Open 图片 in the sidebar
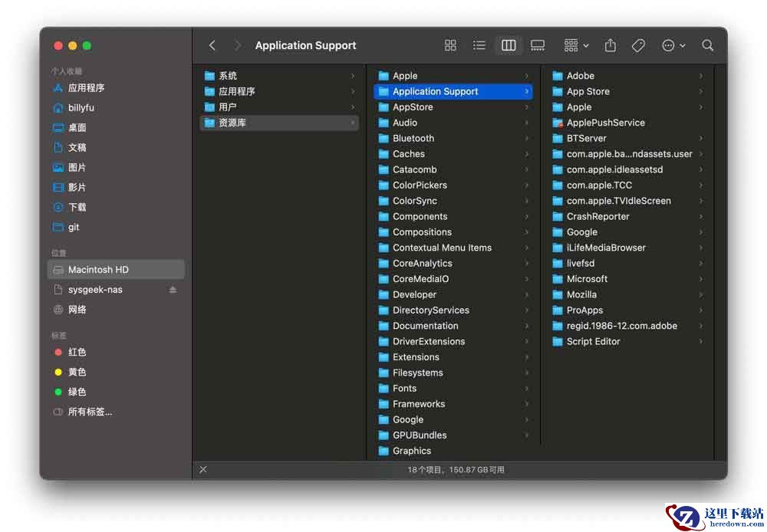This screenshot has width=767, height=532. pyautogui.click(x=116, y=168)
